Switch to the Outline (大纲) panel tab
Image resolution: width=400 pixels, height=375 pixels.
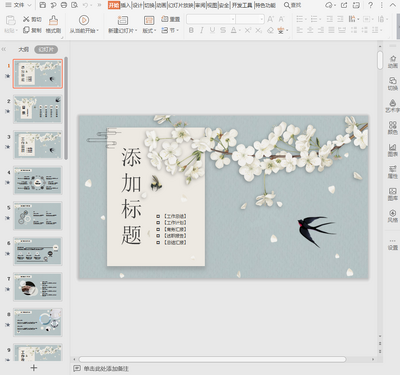tap(23, 50)
